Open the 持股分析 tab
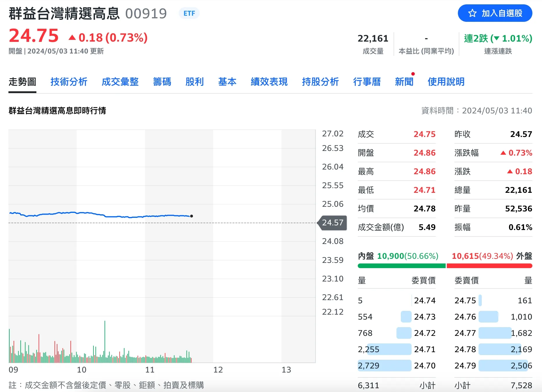542x392 pixels. (320, 82)
